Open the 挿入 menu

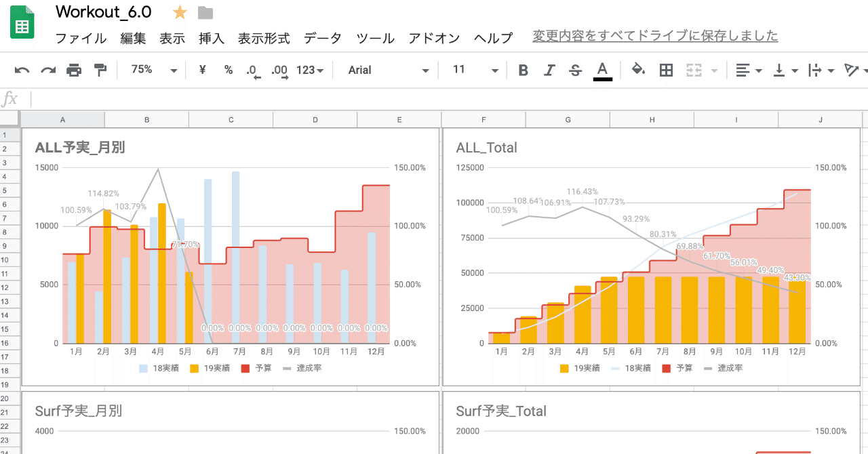pos(212,38)
